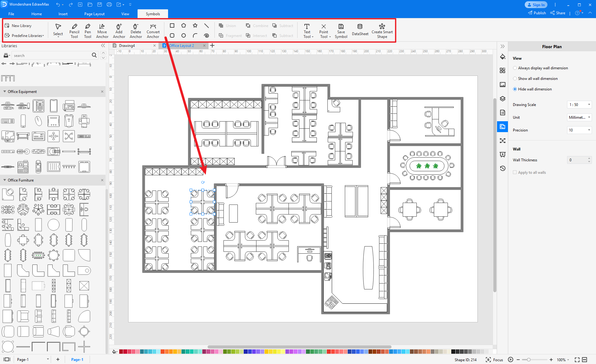Activate the Pen Tool

pos(87,30)
